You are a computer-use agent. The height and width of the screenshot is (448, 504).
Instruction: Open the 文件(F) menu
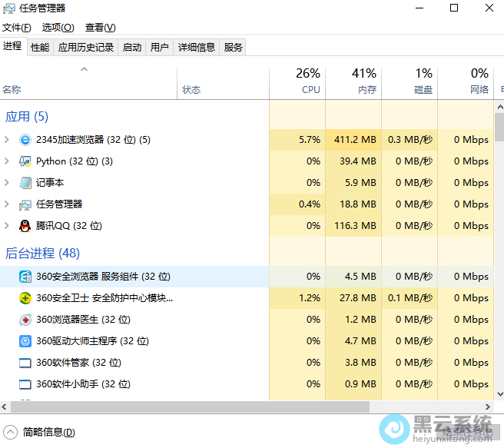point(17,28)
